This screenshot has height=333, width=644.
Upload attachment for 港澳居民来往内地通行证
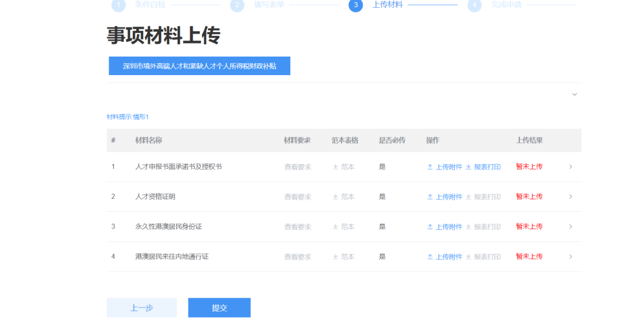point(445,257)
